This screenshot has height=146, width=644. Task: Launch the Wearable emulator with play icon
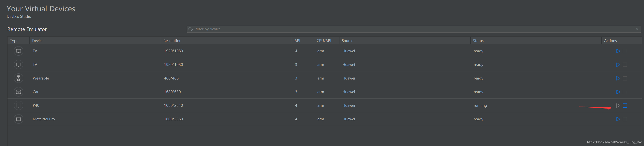pyautogui.click(x=618, y=78)
